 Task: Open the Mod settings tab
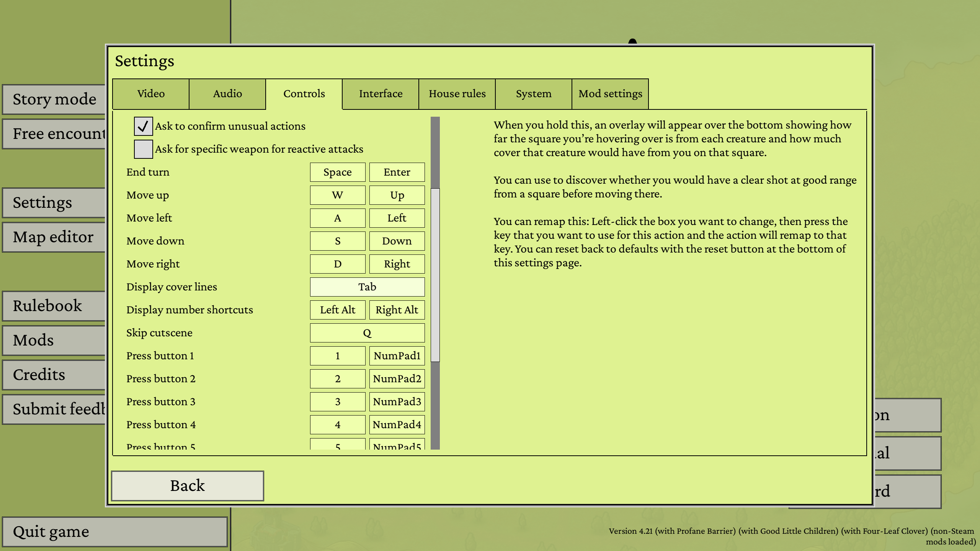click(x=610, y=94)
